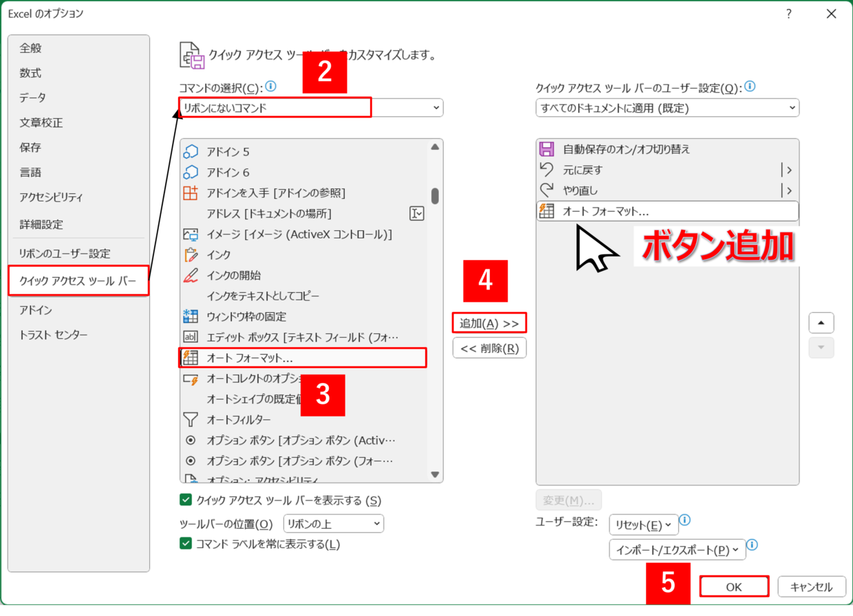Image resolution: width=853 pixels, height=616 pixels.
Task: Click the オート フォーマット icon in left list
Action: (191, 357)
